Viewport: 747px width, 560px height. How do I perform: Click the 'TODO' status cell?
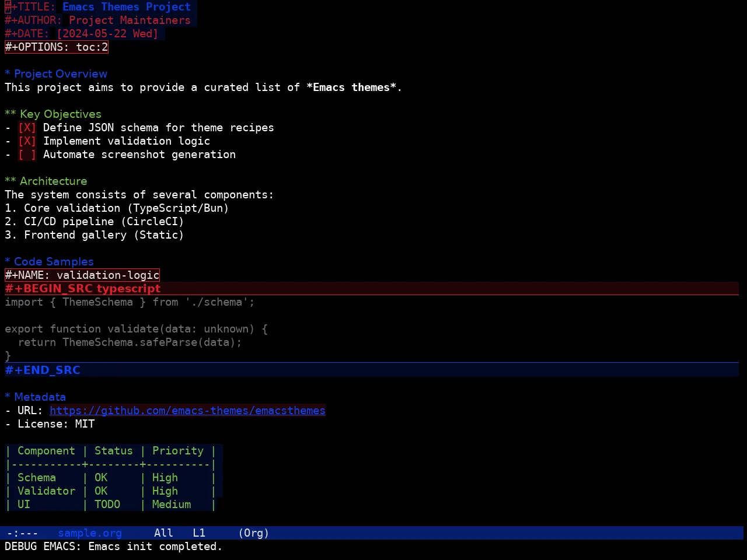tap(107, 505)
